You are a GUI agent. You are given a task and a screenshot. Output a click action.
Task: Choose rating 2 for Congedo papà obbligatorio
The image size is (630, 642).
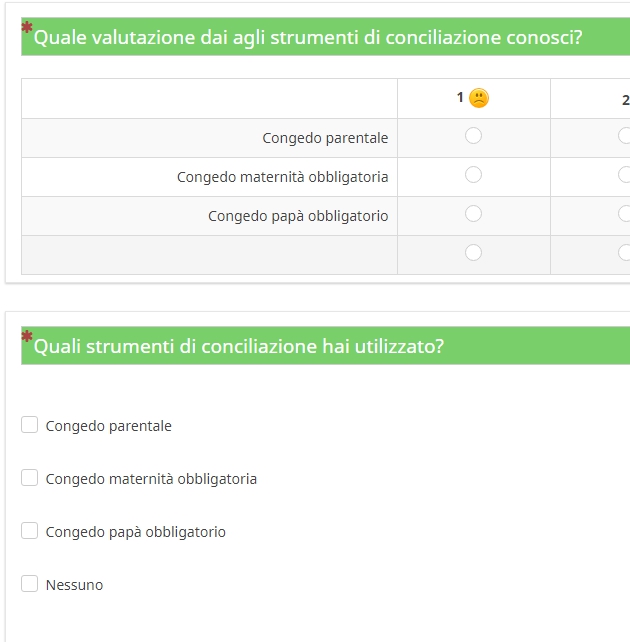624,214
